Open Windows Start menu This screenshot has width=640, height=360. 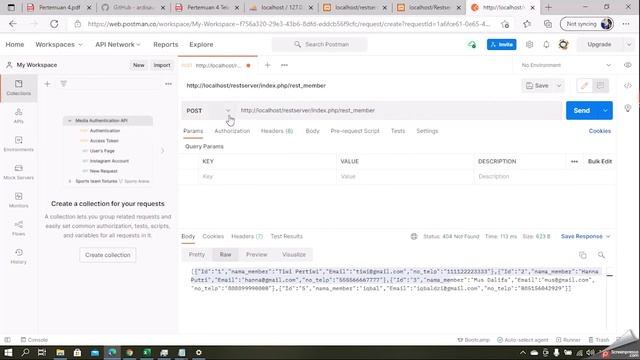pos(8,352)
